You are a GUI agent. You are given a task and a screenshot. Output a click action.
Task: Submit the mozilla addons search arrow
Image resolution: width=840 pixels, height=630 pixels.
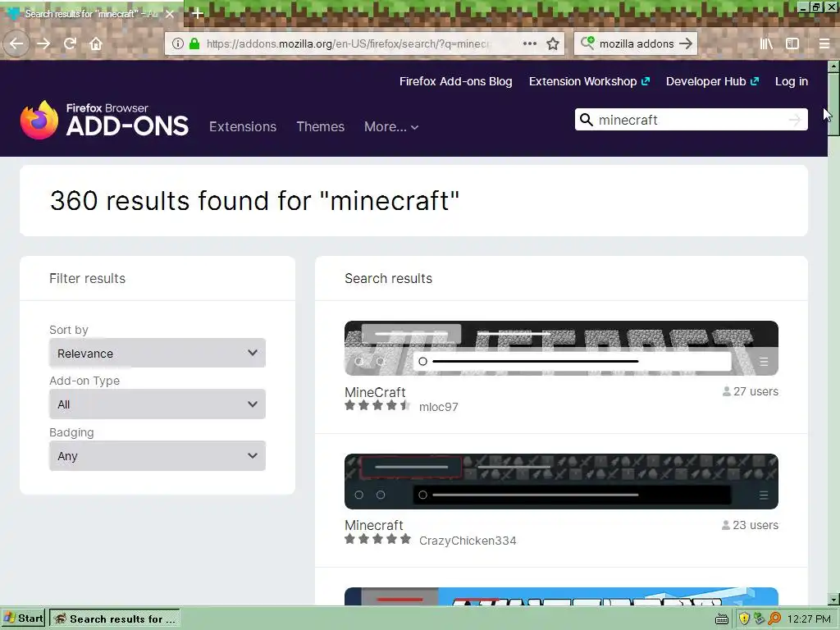[x=686, y=43]
